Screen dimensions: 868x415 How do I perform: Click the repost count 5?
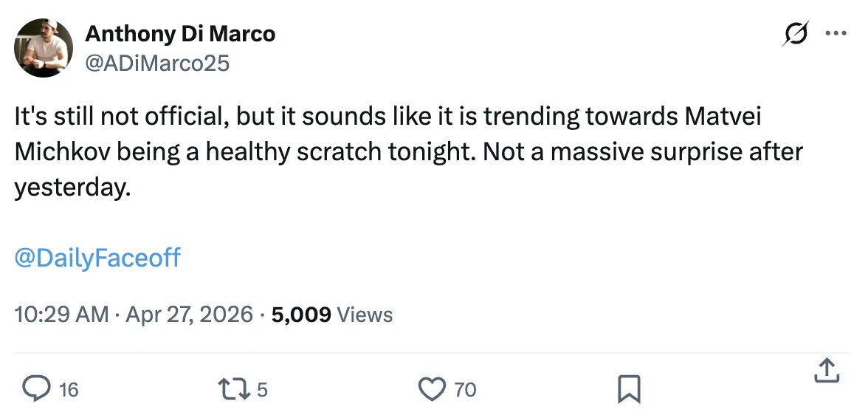(x=261, y=389)
